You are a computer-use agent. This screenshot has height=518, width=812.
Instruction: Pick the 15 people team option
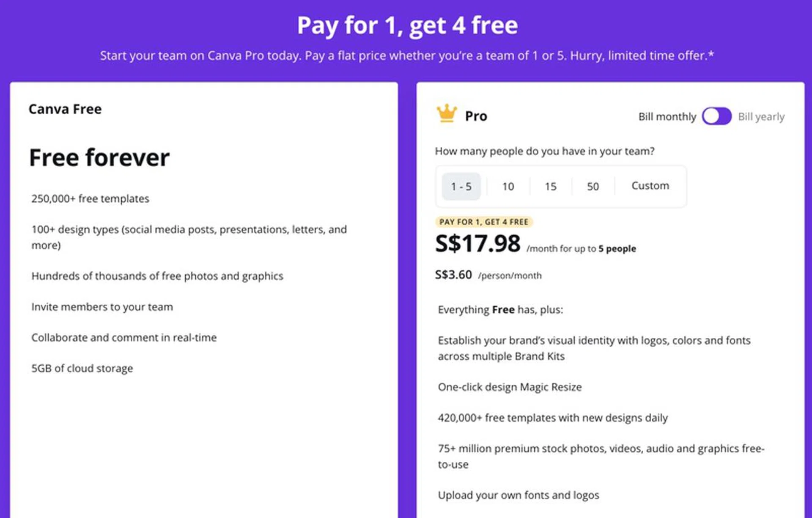click(550, 186)
